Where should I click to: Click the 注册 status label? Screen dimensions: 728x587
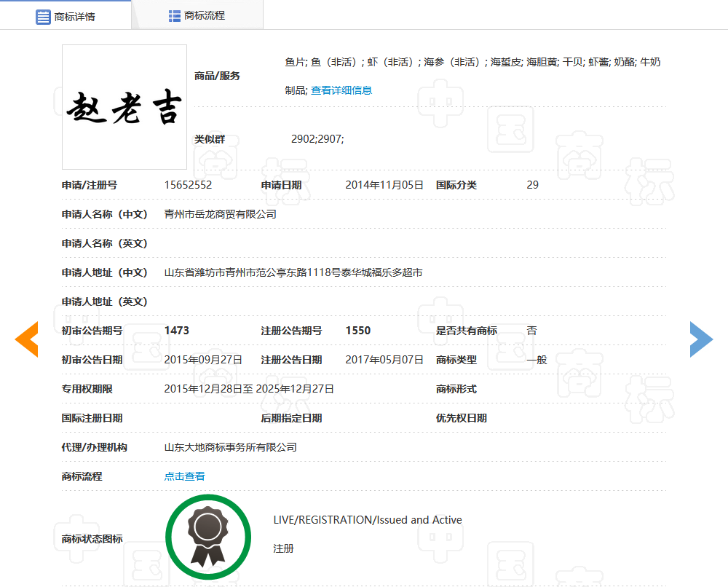coord(283,548)
